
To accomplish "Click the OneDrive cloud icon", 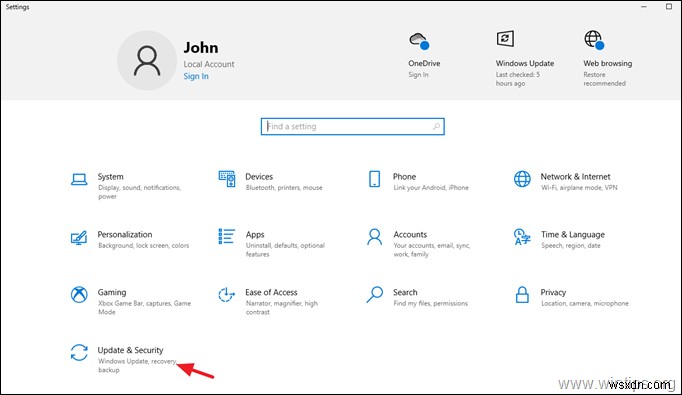I will pos(419,41).
